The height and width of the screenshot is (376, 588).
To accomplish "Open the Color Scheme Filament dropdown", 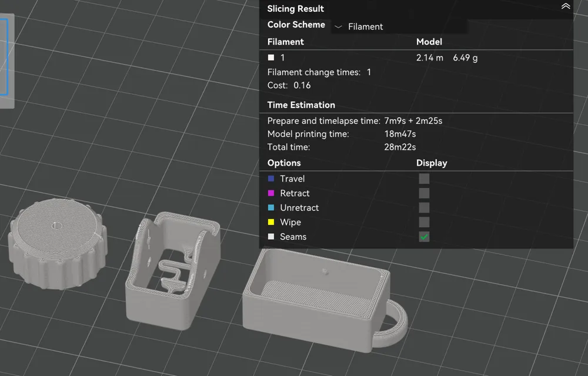I will pos(400,26).
